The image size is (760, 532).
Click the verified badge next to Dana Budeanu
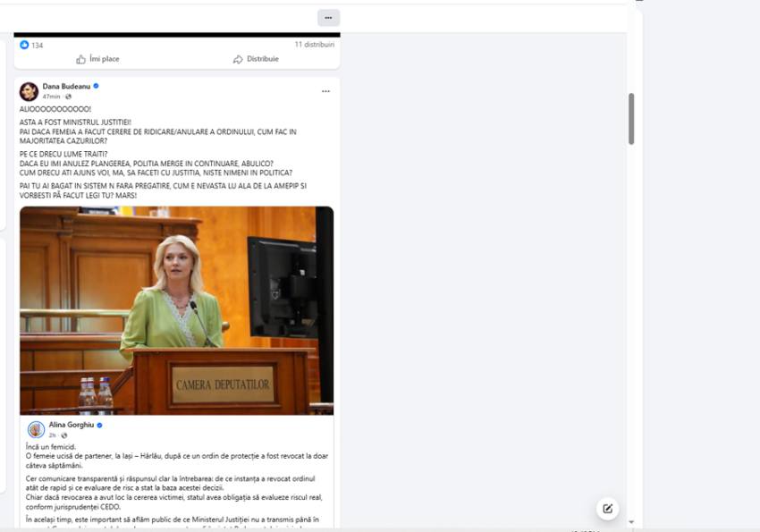click(x=96, y=87)
